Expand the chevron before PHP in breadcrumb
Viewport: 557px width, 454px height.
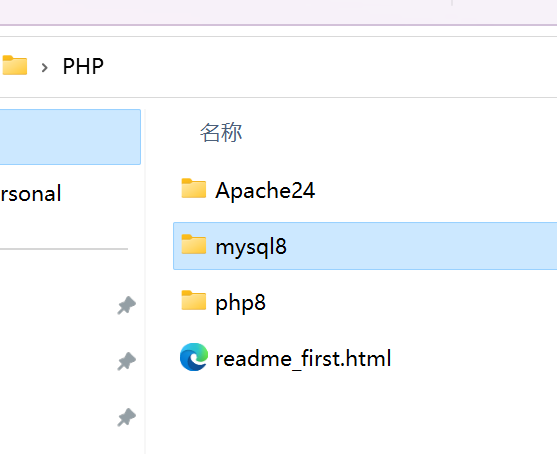click(x=44, y=67)
